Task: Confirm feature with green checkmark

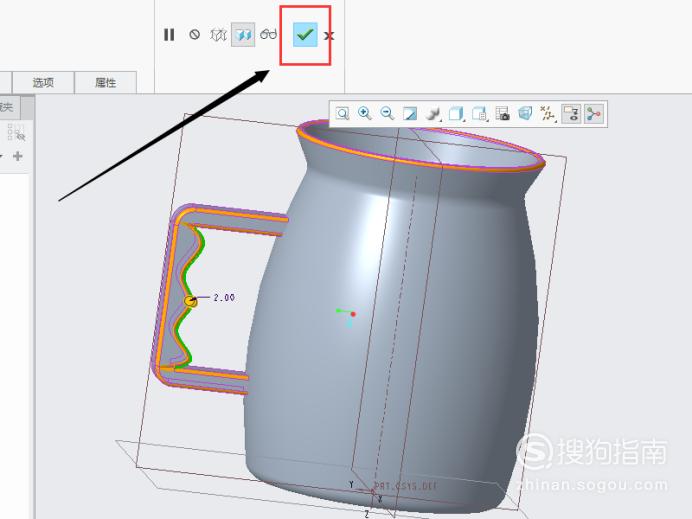Action: pos(305,34)
